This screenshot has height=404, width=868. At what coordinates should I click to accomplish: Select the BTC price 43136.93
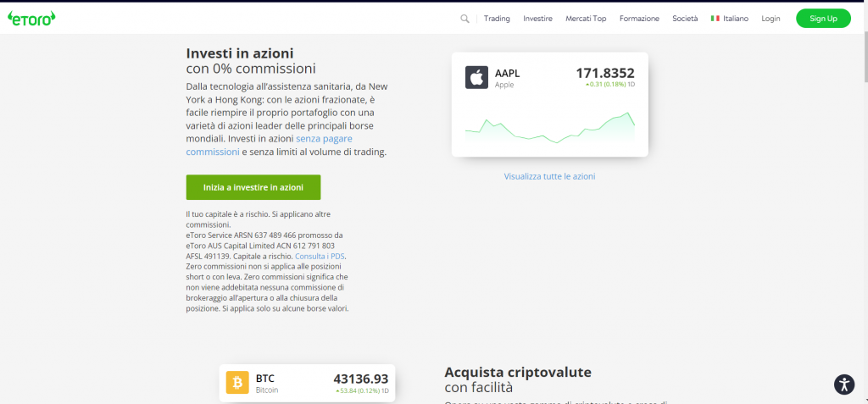[x=360, y=378]
